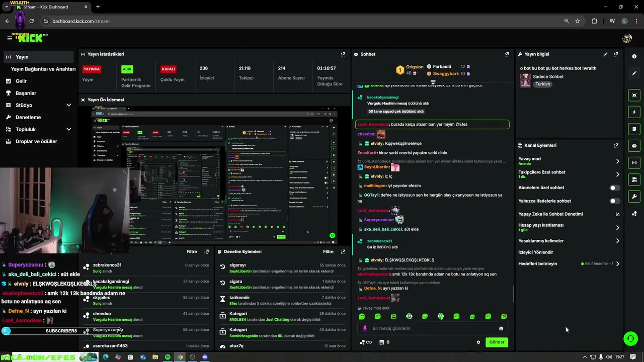644x362 pixels.
Task: Click the red KAPALI Çoklu Yayın badge
Action: pyautogui.click(x=168, y=69)
